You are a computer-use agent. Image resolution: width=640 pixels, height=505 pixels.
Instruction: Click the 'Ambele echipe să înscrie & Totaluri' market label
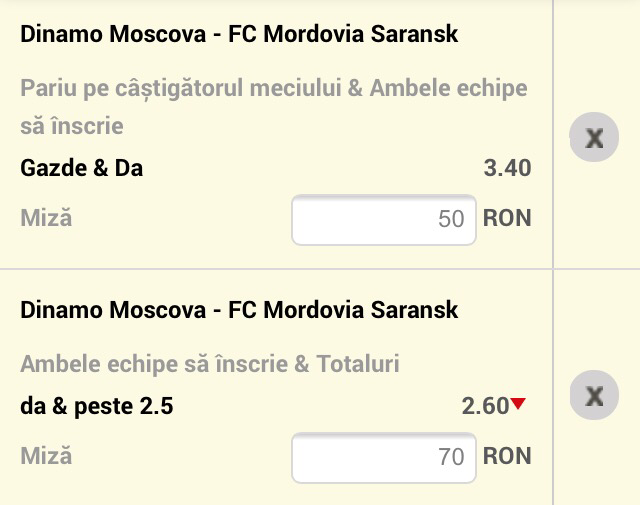pos(210,364)
